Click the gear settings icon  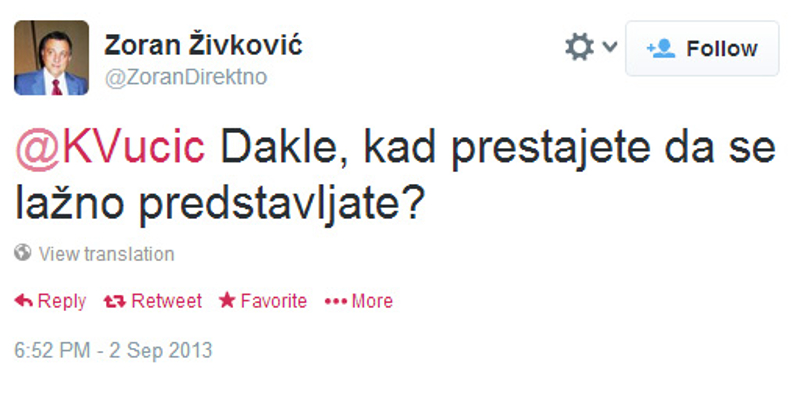579,47
